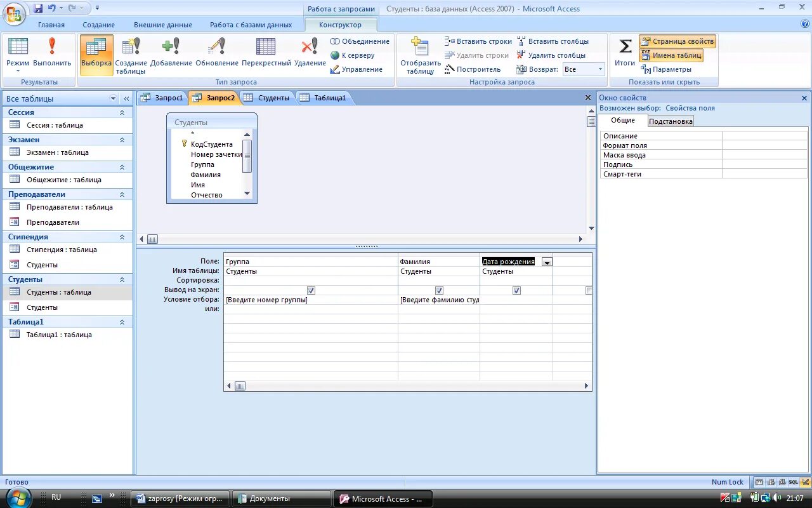This screenshot has height=508, width=812.
Task: Switch to Подстановка tab in property sheet
Action: tap(671, 121)
